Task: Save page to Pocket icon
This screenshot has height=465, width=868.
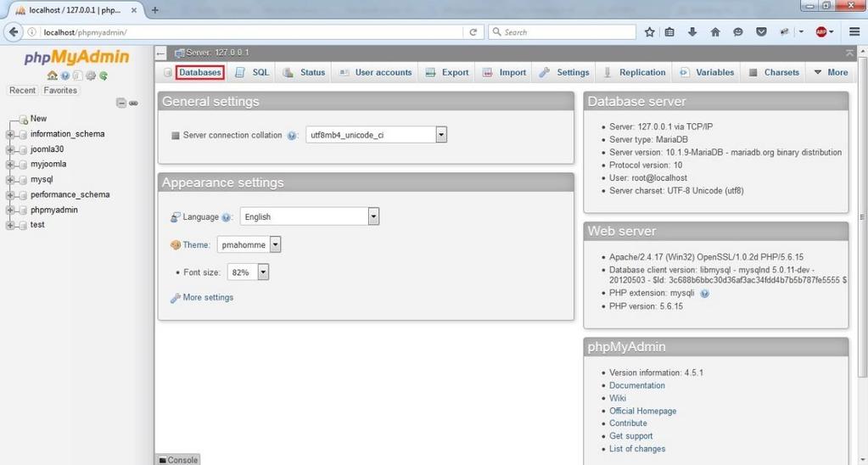Action: 761,32
